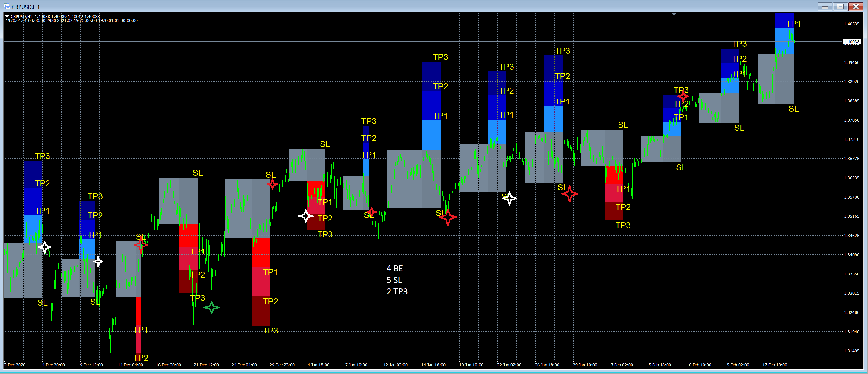Select the '5 SL' text annotation
868x374 pixels.
click(x=394, y=280)
